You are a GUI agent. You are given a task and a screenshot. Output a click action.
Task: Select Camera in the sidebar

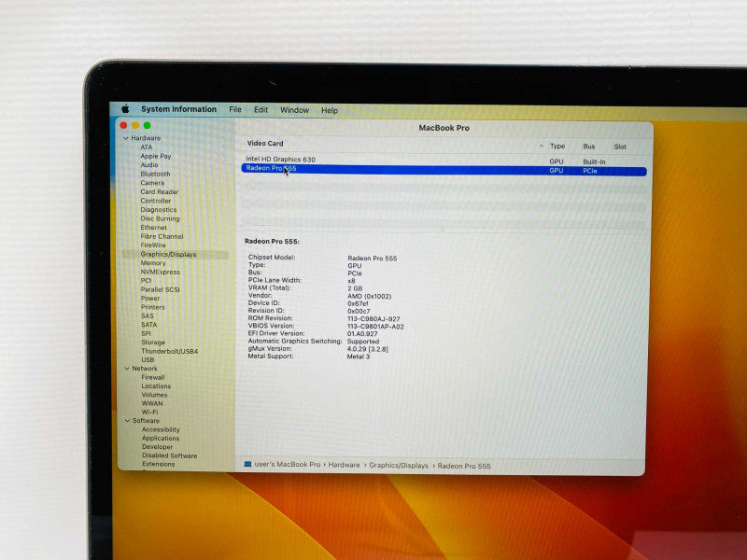coord(152,183)
